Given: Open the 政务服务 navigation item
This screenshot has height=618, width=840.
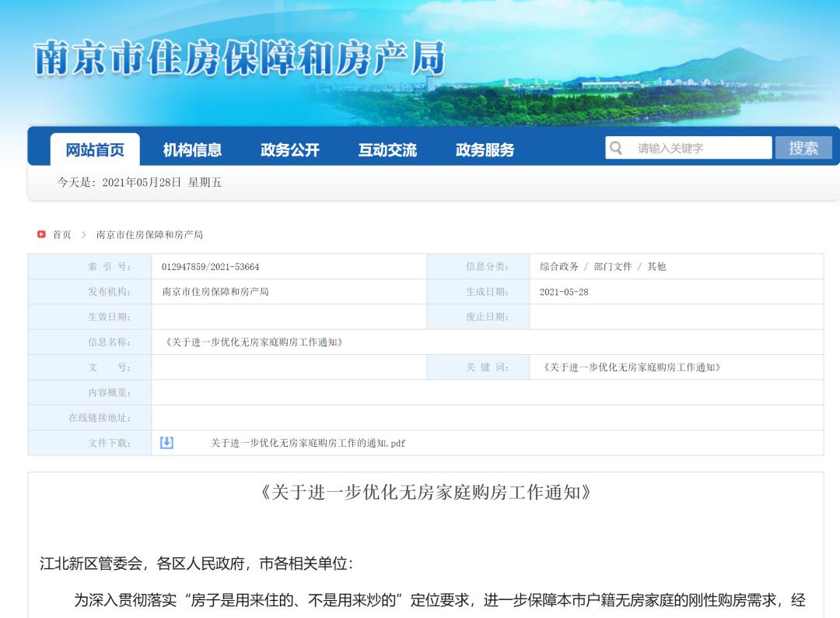Looking at the screenshot, I should (x=482, y=149).
